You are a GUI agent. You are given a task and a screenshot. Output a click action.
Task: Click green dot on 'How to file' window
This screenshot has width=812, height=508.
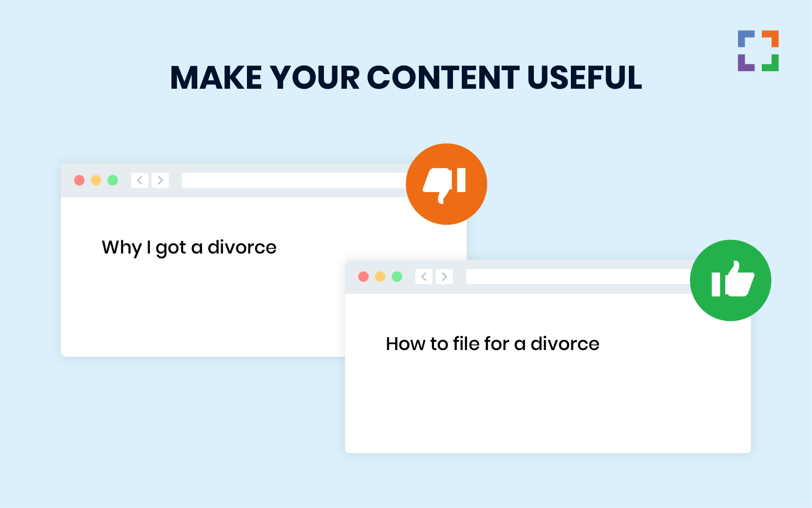pyautogui.click(x=397, y=277)
